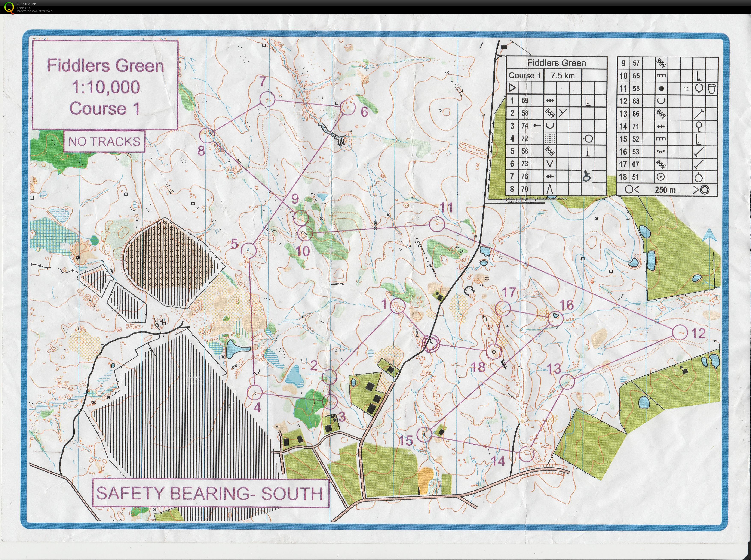Click control circle 11 on the map
Viewport: 751px width, 560px height.
click(437, 225)
